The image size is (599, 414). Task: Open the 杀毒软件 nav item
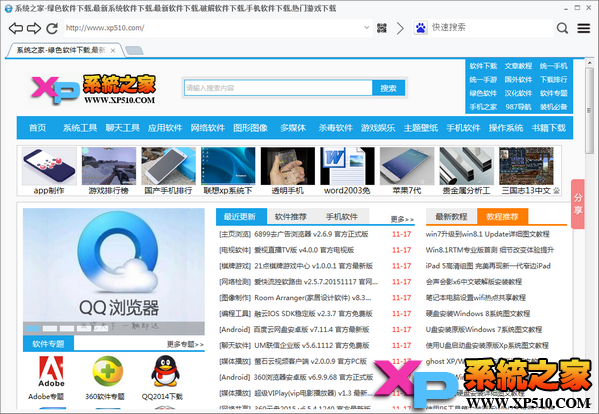click(x=336, y=128)
